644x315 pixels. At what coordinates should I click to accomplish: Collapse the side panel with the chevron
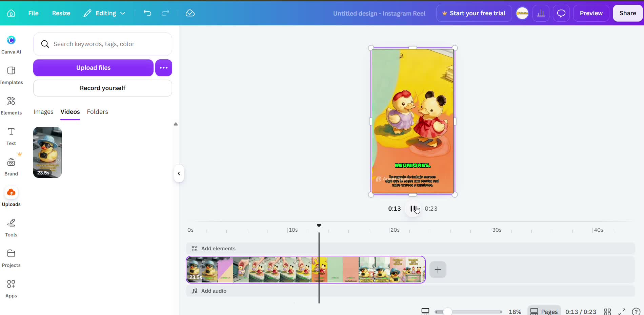click(x=179, y=173)
